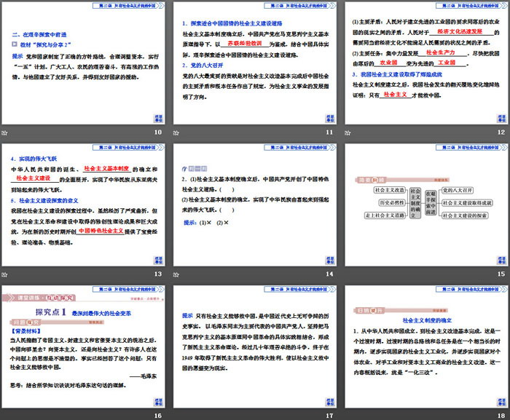Click the heading 4. 实现的伟大飞跃 in slide 13
The height and width of the screenshot is (420, 510).
[x=34, y=159]
